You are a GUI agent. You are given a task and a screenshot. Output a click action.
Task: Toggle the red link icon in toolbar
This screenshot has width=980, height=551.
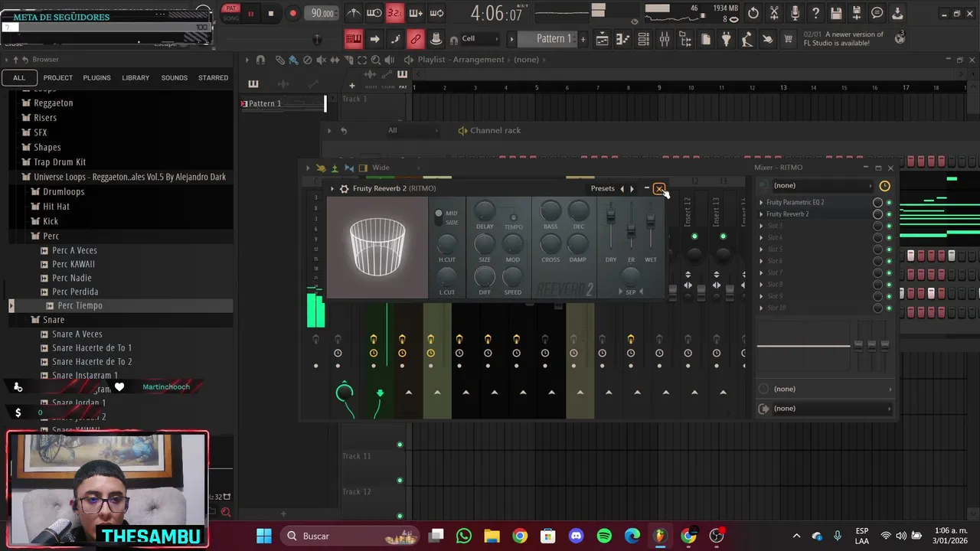416,39
